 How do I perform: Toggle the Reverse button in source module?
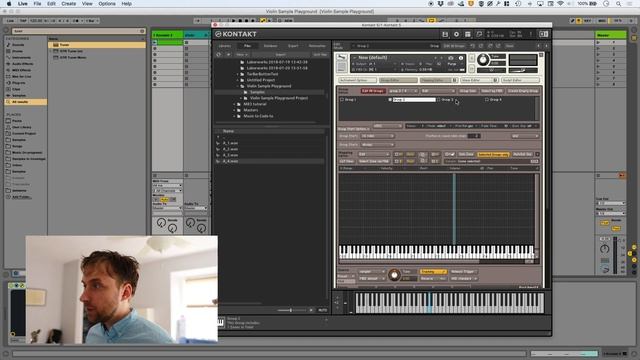coord(433,279)
